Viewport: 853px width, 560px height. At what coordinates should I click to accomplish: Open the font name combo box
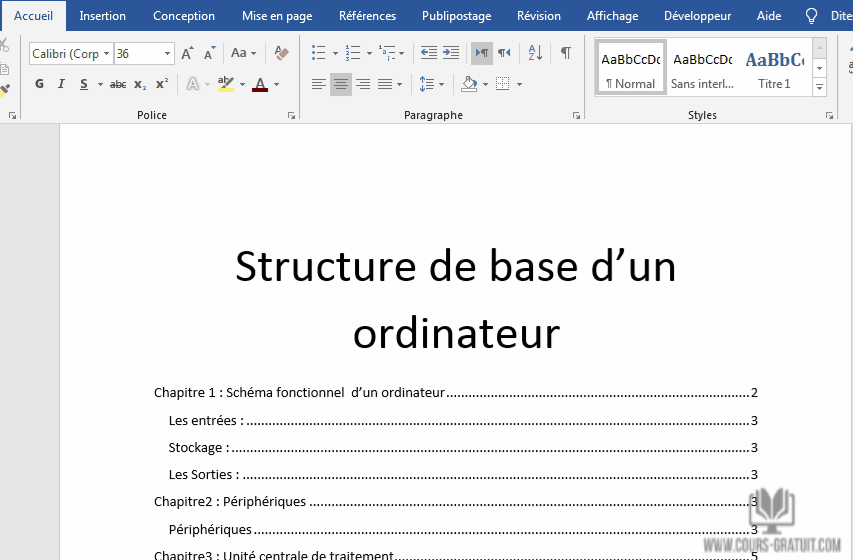(71, 53)
